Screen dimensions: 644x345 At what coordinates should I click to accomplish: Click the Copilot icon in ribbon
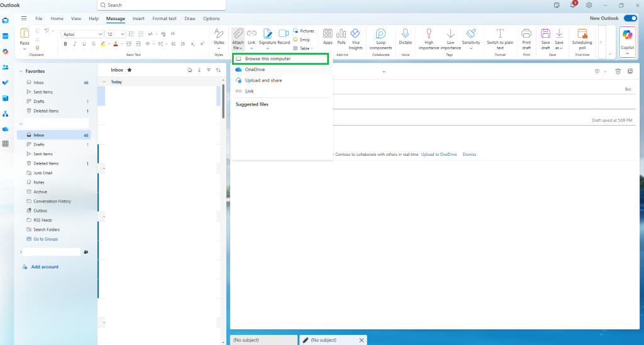pos(627,35)
